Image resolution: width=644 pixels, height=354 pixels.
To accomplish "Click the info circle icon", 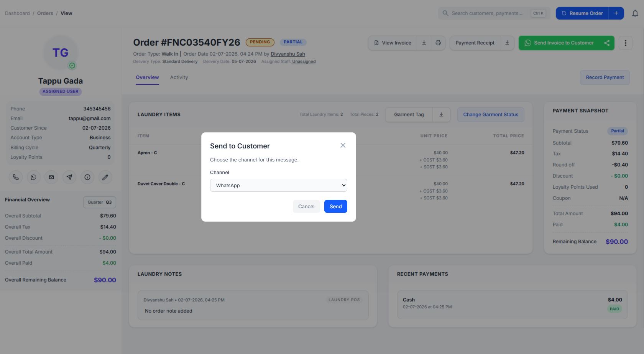I will pos(87,177).
